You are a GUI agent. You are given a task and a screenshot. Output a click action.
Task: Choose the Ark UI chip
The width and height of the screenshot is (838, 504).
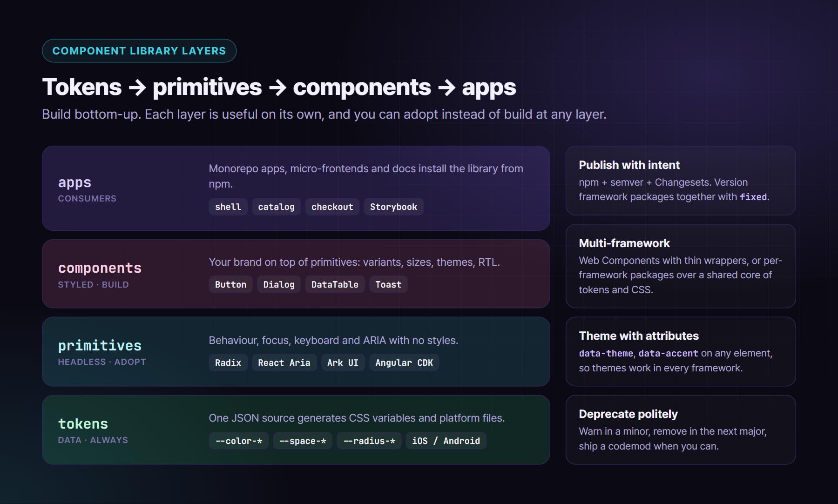pyautogui.click(x=343, y=363)
